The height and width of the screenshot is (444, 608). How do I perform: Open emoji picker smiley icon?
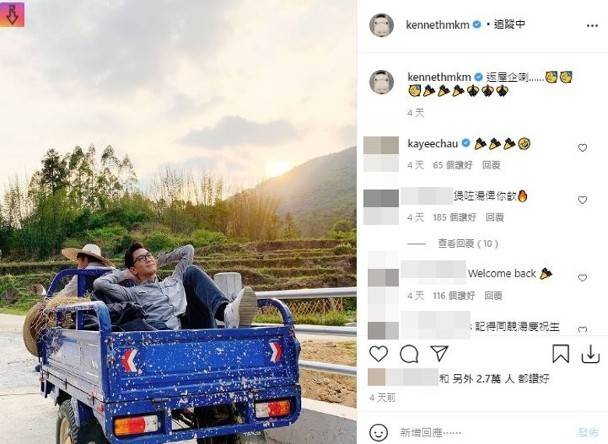[x=378, y=432]
